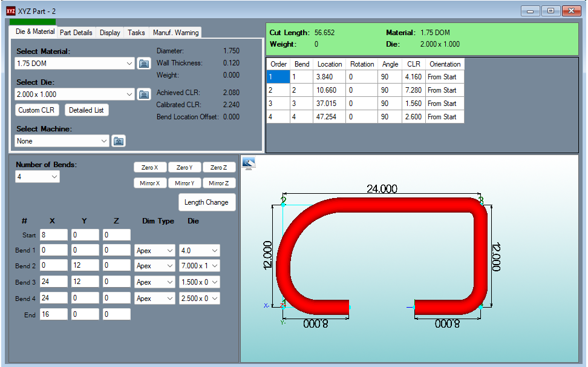Expand the Select Material dropdown
The image size is (588, 367).
129,64
